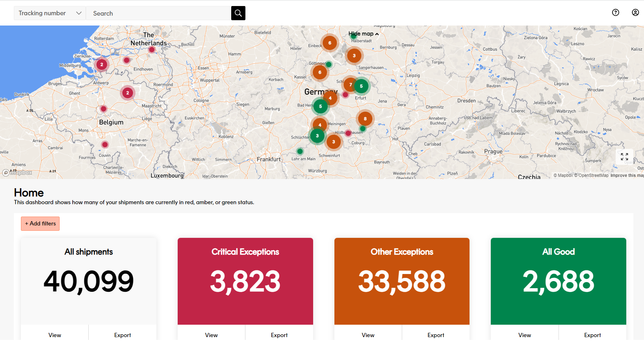Viewport: 644px width, 341px height.
Task: Select the red cluster marker near Antwerp
Action: [x=101, y=65]
